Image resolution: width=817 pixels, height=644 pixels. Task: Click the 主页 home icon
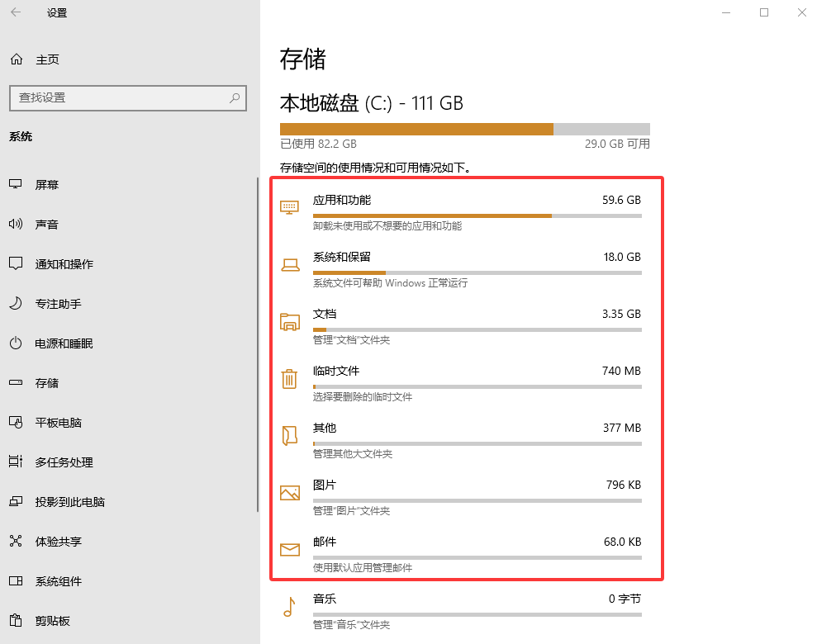[16, 59]
